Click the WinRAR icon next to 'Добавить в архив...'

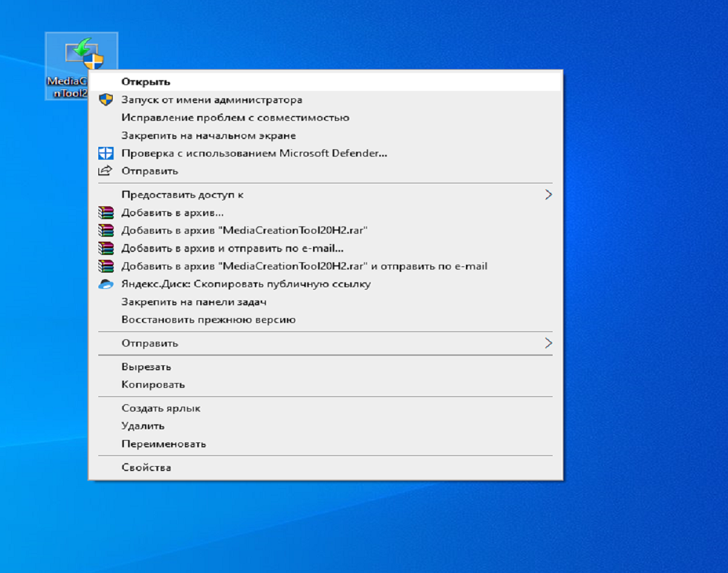pos(106,212)
